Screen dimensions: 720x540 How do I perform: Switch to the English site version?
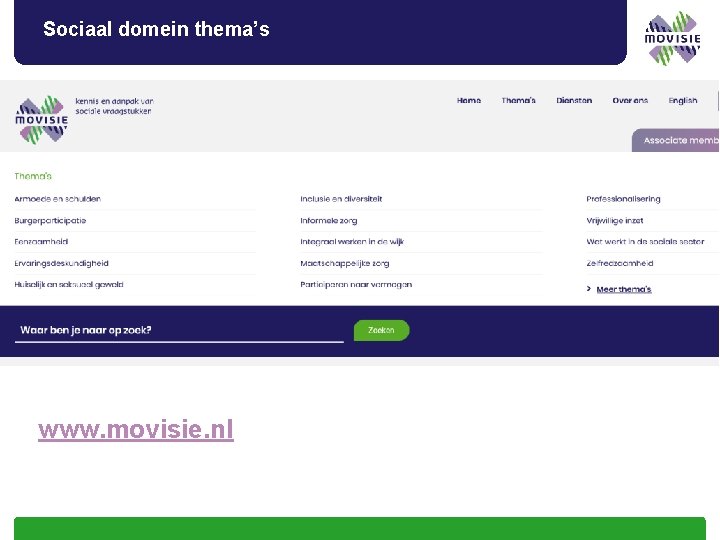pos(683,101)
